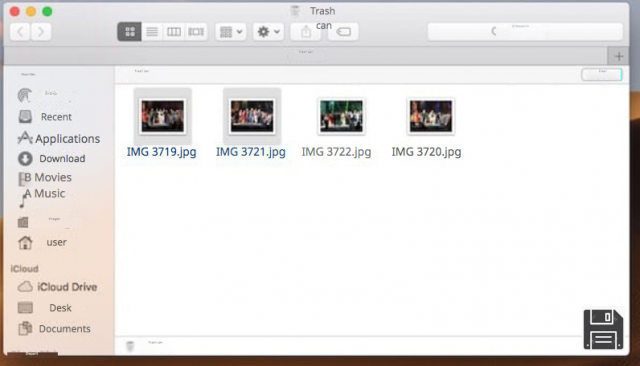Click the Trash icon in path bar
Image resolution: width=640 pixels, height=366 pixels.
pyautogui.click(x=130, y=346)
